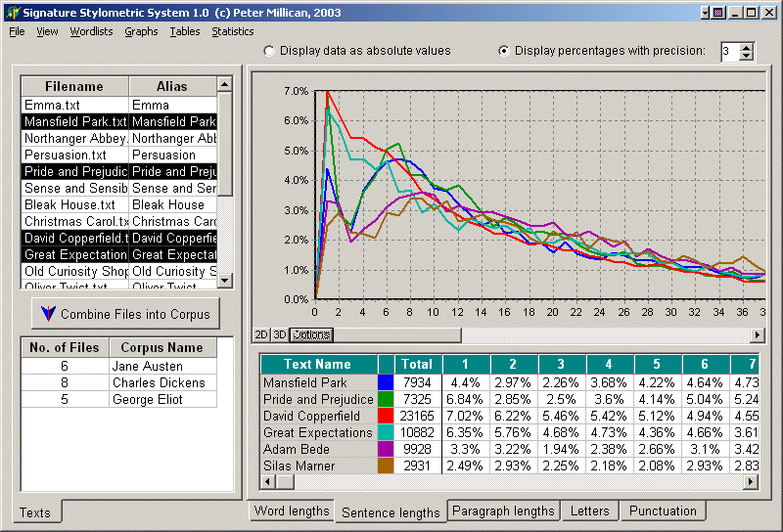Click the title bar down-arrow icon
The width and height of the screenshot is (783, 532).
(706, 13)
